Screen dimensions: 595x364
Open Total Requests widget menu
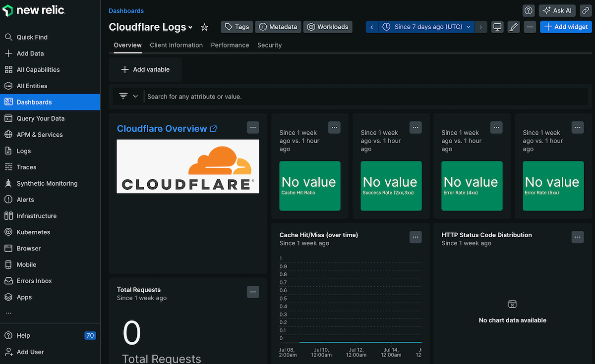point(253,292)
